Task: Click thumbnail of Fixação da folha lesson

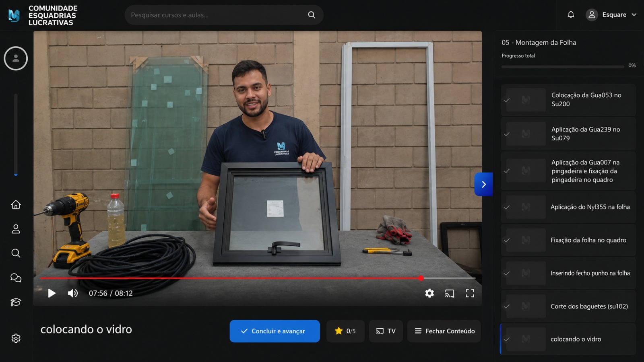Action: (526, 240)
